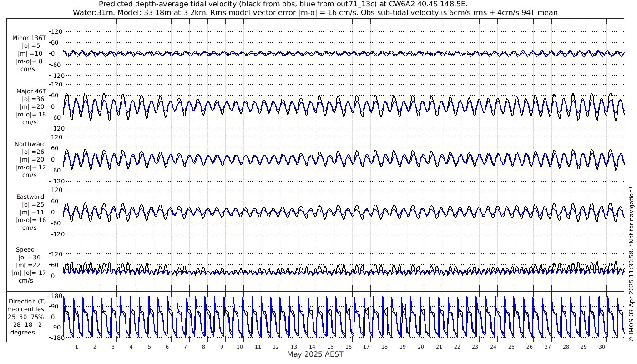Screen dimensions: 637x364
Task: Click "|o| =5" under Minor 136T
Action: [31, 45]
